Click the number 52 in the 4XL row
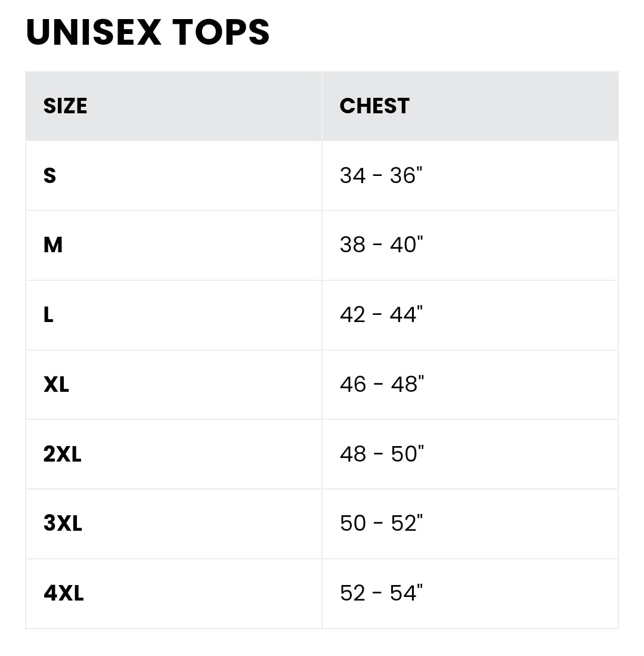This screenshot has height=656, width=644. point(352,593)
